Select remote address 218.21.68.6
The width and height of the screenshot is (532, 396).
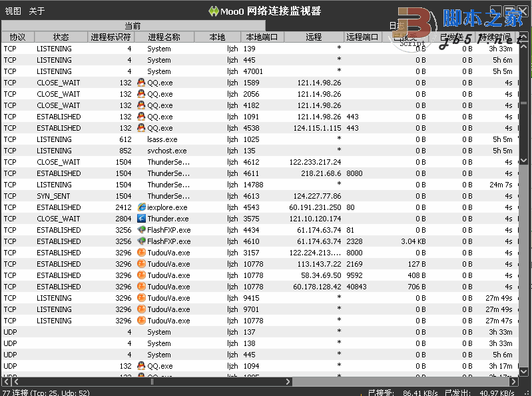point(321,173)
